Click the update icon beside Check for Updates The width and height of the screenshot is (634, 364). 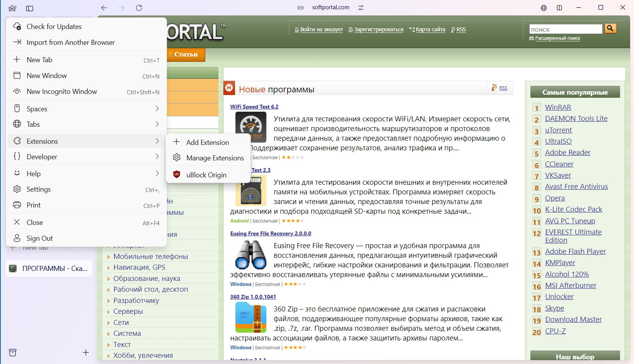pos(17,26)
